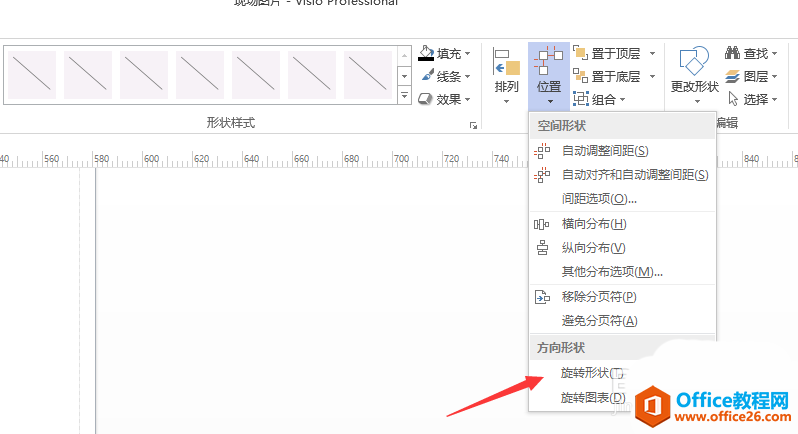Open the 选择 select dropdown
The height and width of the screenshot is (434, 798).
pos(752,99)
